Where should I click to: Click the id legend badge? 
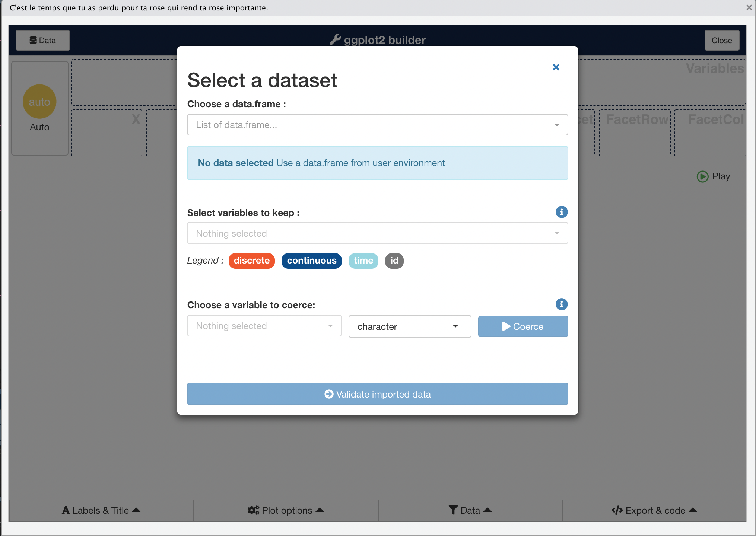[394, 261]
